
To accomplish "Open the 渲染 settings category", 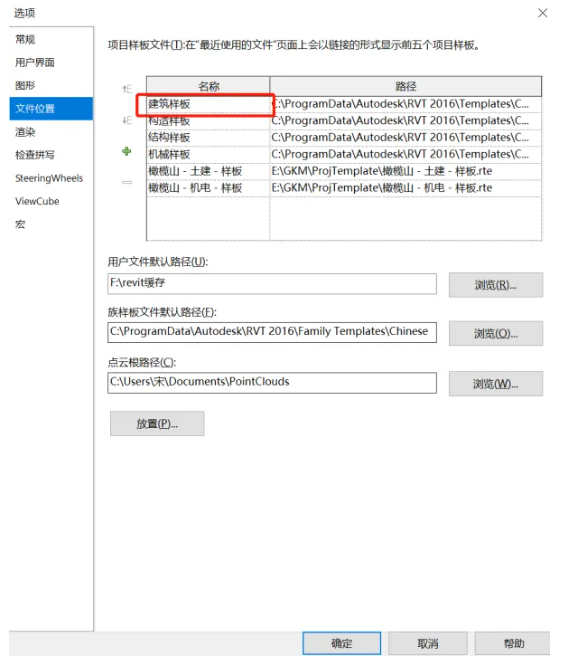I will (51, 132).
